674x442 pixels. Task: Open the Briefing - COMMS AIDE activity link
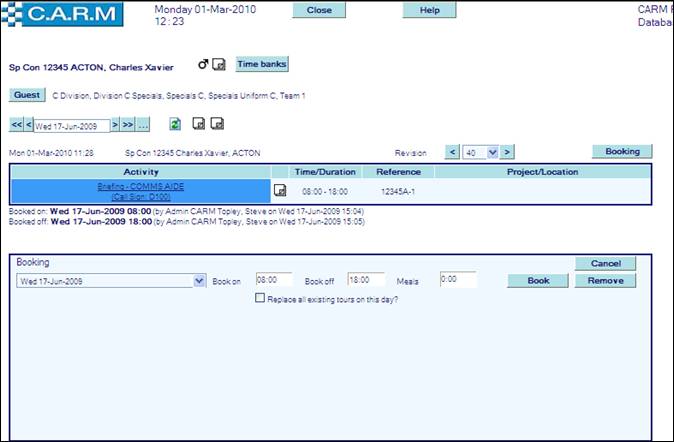[140, 186]
